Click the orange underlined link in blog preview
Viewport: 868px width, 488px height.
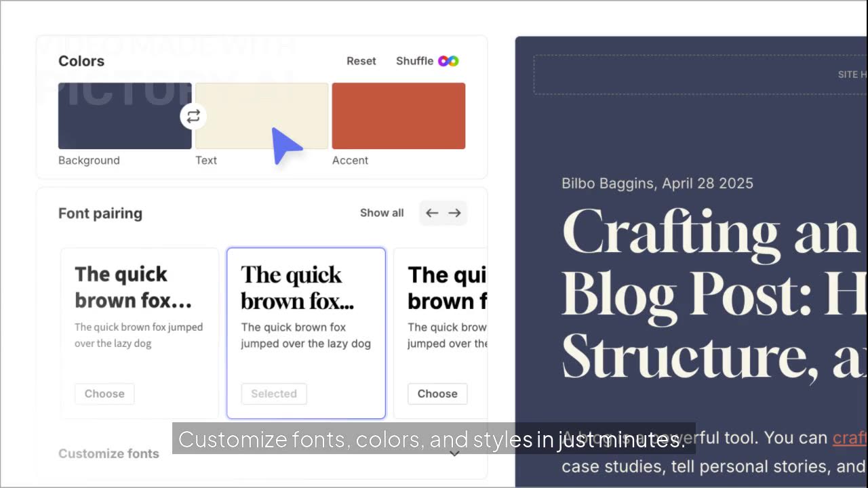(x=850, y=438)
